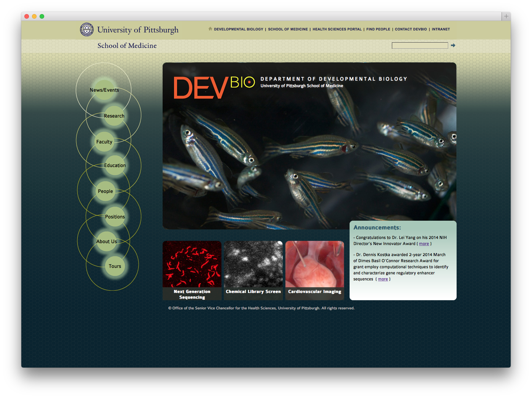This screenshot has width=532, height=398.
Task: Select Tours bubble in side menu
Action: (x=115, y=266)
